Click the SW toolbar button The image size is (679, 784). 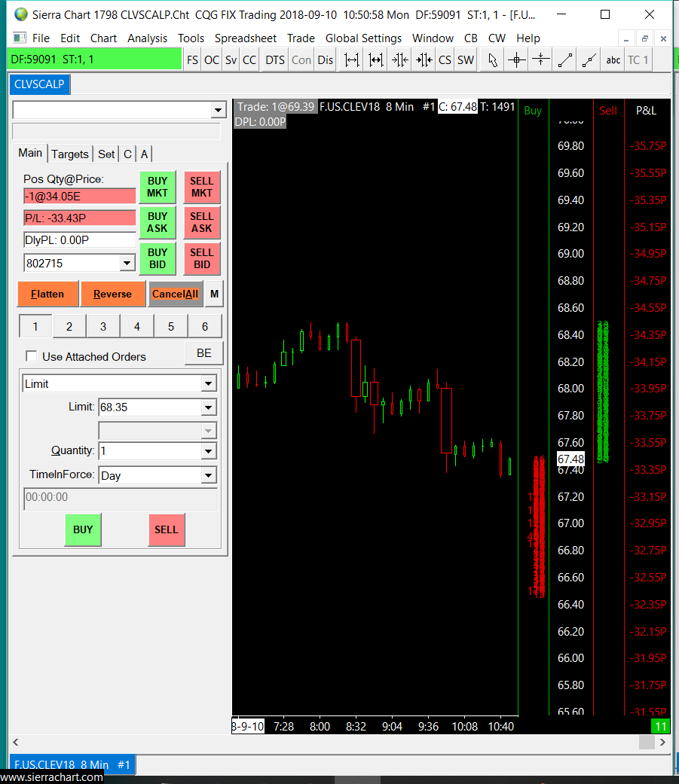[465, 60]
